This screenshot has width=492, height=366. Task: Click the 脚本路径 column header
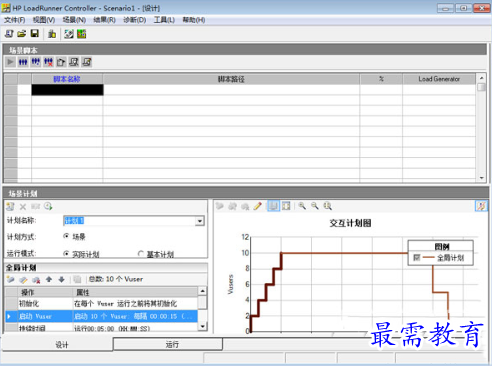coord(231,79)
